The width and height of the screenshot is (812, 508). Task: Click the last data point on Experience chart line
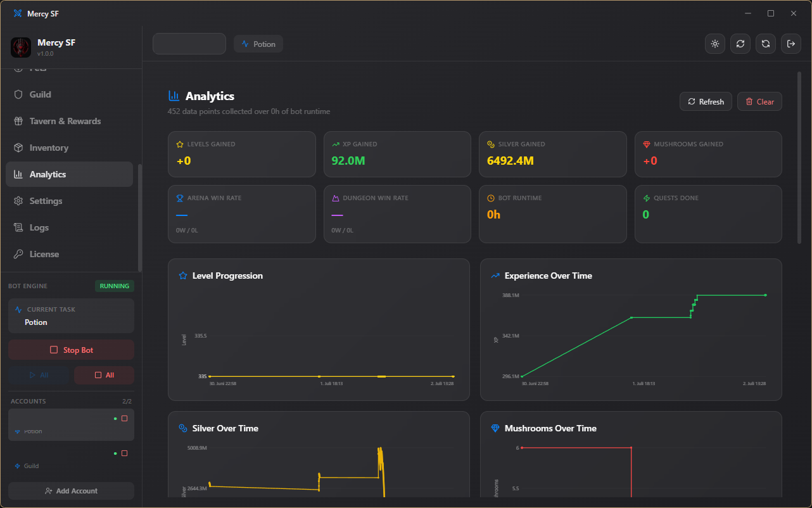[x=765, y=295]
